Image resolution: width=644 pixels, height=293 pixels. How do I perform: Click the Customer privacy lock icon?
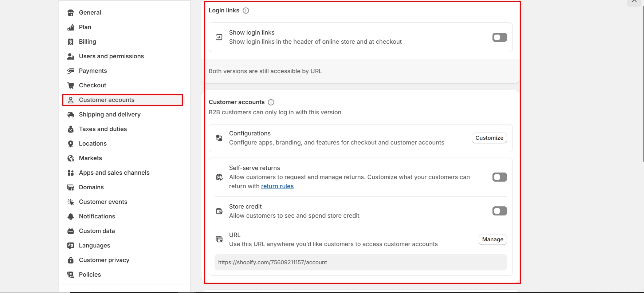click(71, 260)
